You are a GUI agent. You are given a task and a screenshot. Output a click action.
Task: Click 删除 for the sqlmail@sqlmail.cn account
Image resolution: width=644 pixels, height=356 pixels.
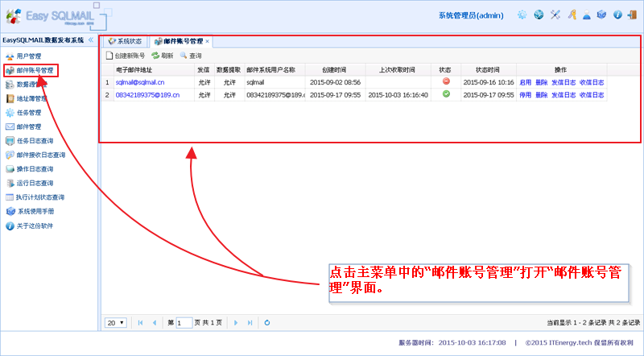coord(541,82)
